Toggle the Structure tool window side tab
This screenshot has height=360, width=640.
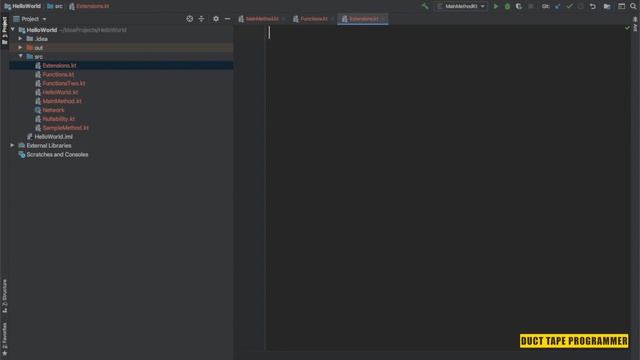pos(4,296)
